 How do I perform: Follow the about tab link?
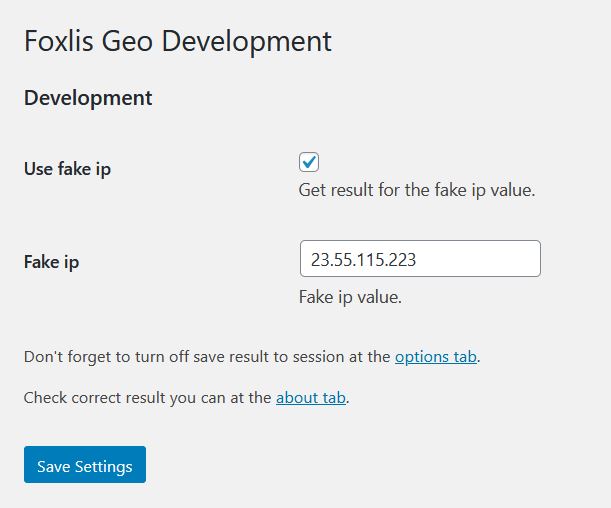311,398
